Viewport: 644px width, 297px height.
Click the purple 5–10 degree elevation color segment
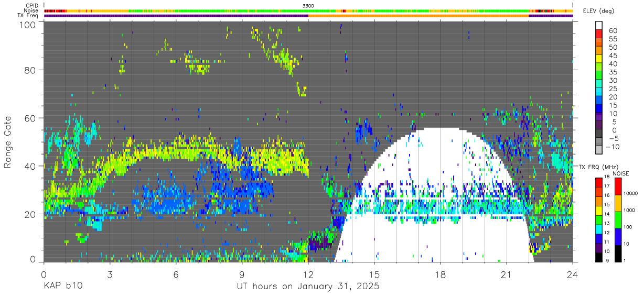(599, 117)
